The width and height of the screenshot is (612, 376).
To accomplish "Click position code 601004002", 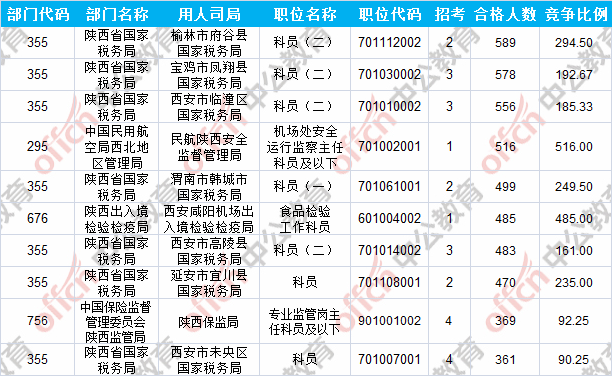I will (390, 218).
